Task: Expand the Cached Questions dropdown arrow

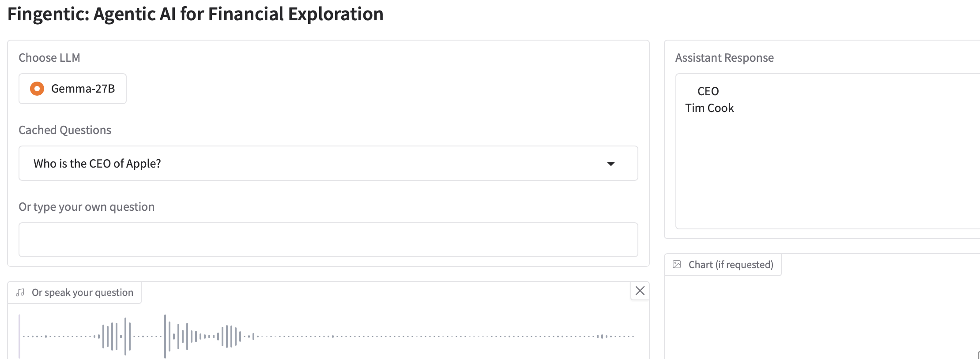Action: (611, 164)
